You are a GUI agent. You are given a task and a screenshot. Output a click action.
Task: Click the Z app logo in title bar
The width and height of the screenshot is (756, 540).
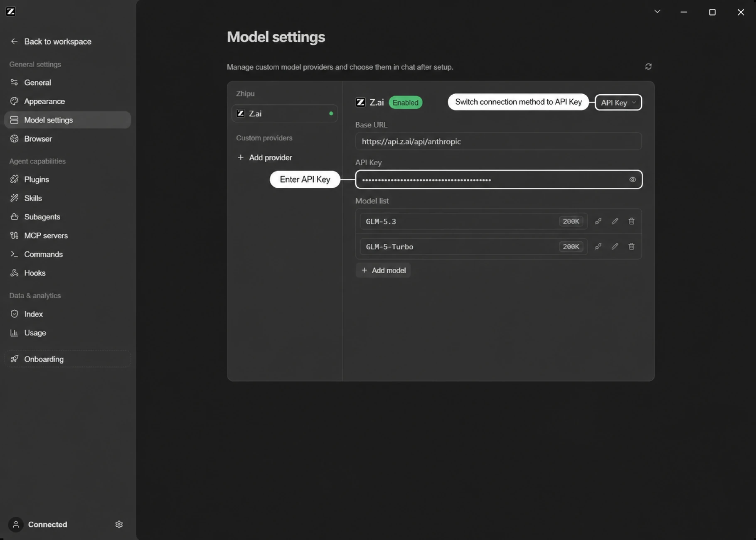(11, 11)
